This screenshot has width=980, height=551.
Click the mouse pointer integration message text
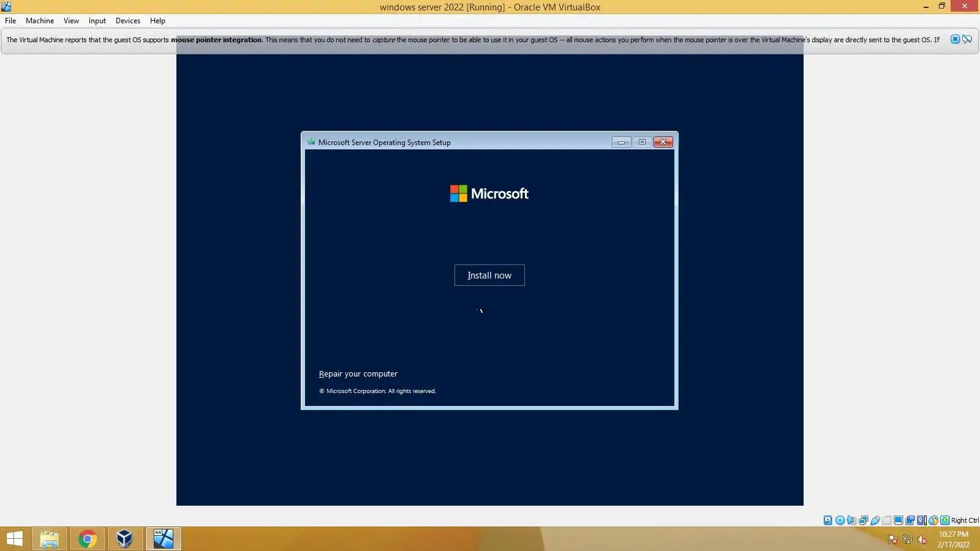(x=472, y=40)
